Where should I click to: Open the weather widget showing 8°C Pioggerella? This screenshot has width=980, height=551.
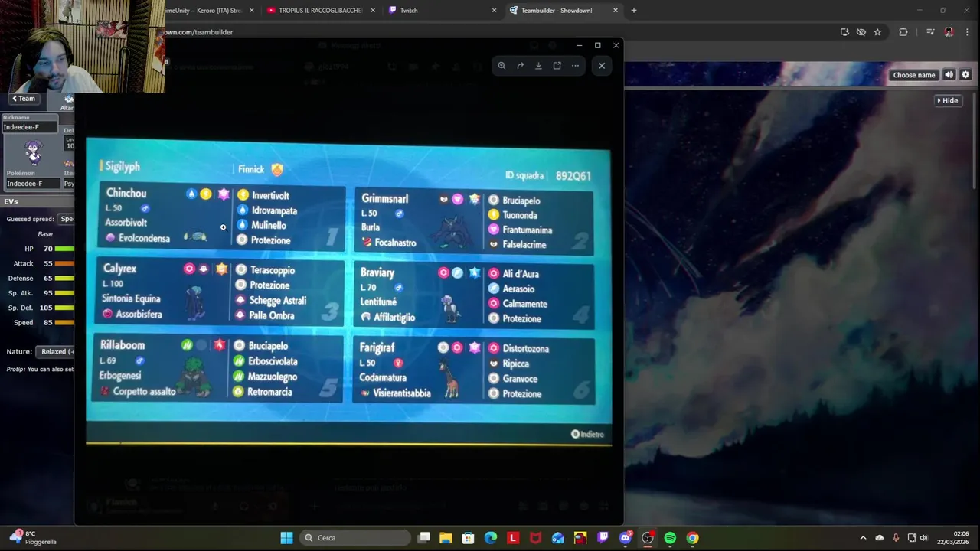point(32,538)
